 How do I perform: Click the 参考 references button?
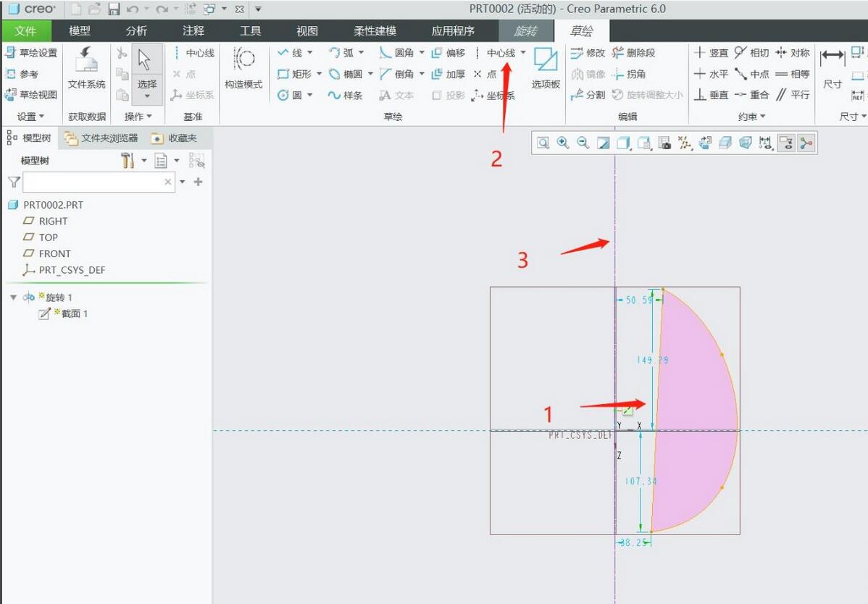click(22, 74)
